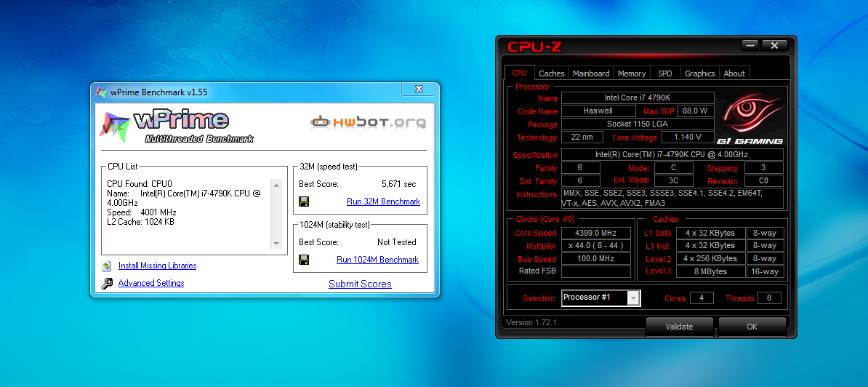Click the Stepping value 3
Image resolution: width=868 pixels, height=387 pixels.
(x=764, y=168)
